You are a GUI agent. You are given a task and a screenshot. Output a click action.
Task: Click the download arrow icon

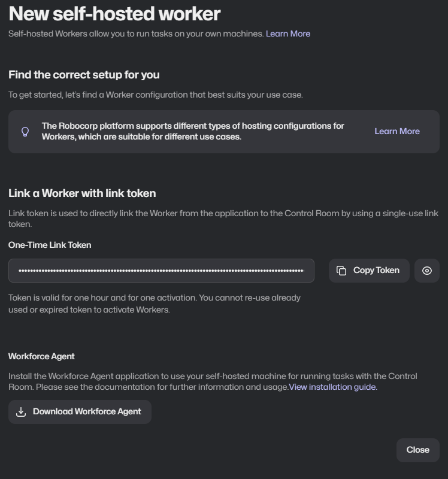pyautogui.click(x=21, y=412)
